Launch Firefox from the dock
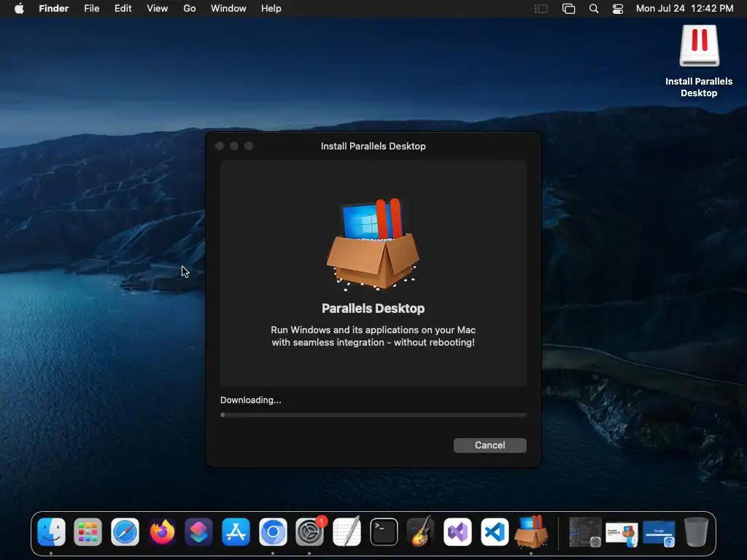This screenshot has height=560, width=747. pos(162,532)
